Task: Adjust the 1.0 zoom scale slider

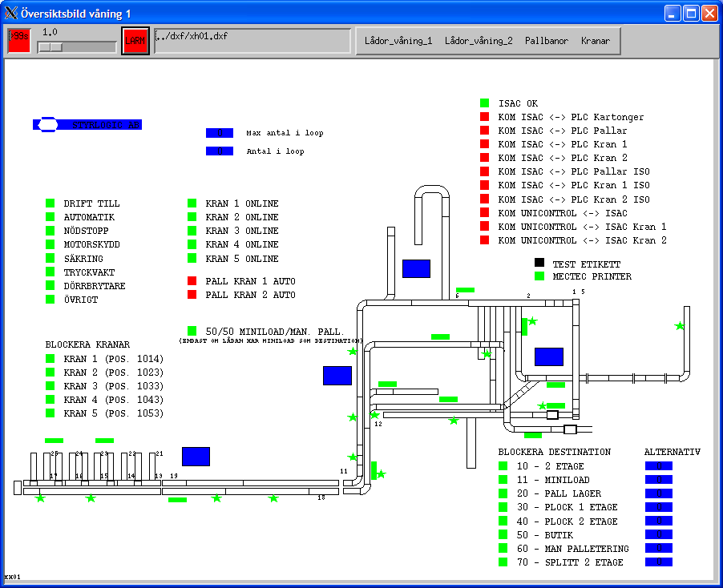Action: coord(76,46)
